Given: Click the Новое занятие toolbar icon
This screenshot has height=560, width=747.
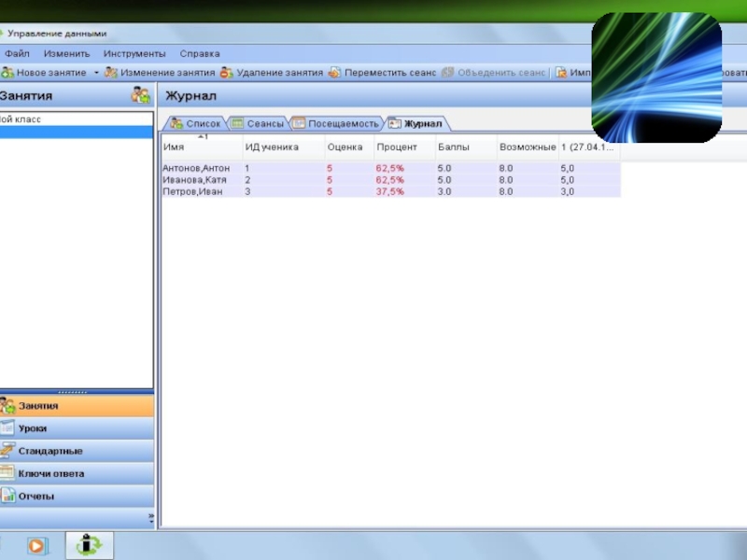Looking at the screenshot, I should (x=7, y=72).
